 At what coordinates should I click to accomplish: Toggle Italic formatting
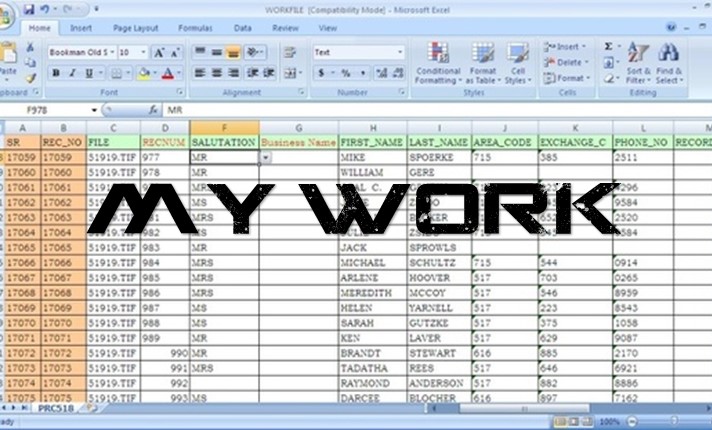(72, 73)
